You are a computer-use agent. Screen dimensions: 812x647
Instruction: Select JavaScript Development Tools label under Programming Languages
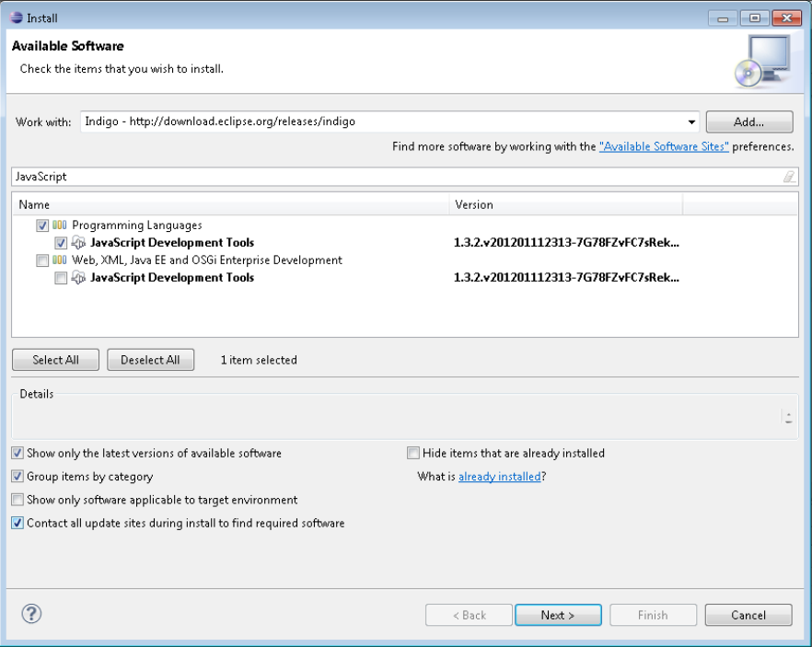pos(172,243)
